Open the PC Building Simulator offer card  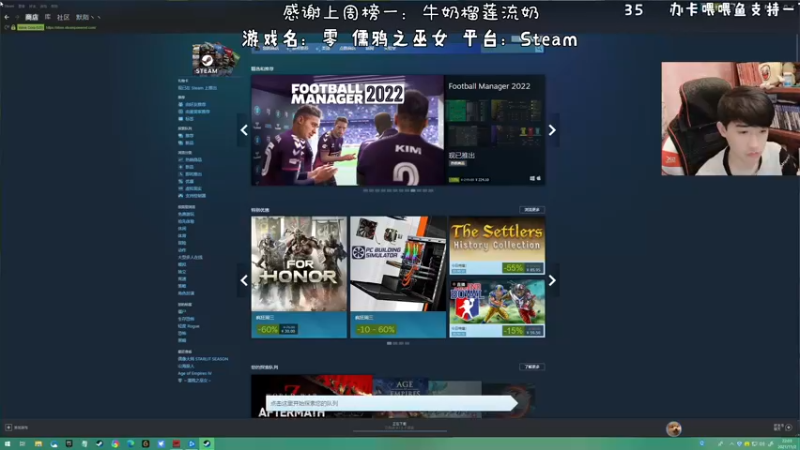[x=398, y=277]
